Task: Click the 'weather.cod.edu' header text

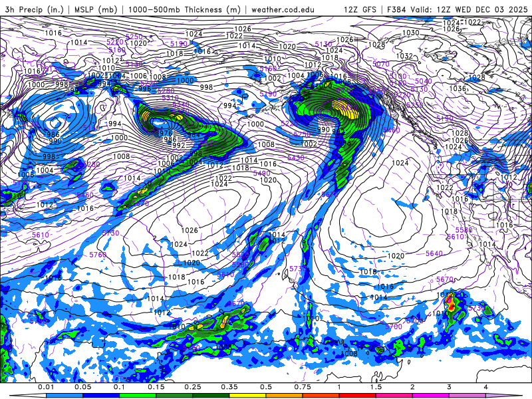Action: coord(283,9)
